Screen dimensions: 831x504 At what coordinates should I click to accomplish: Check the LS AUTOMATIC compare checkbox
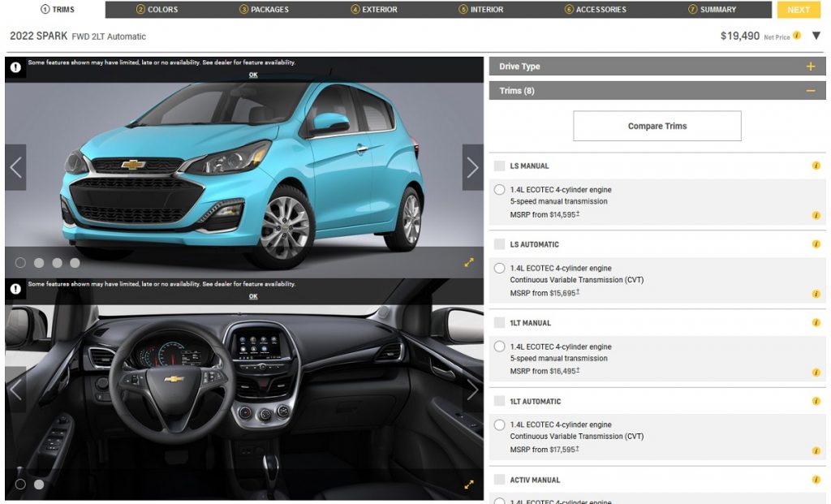click(499, 244)
